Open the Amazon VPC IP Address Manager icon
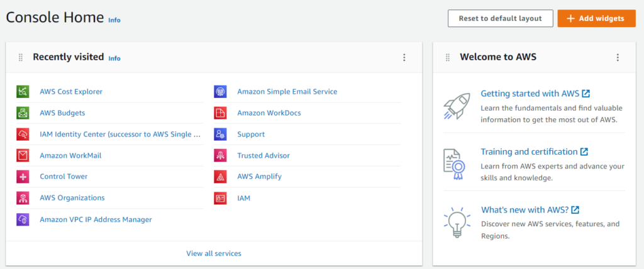 [23, 219]
